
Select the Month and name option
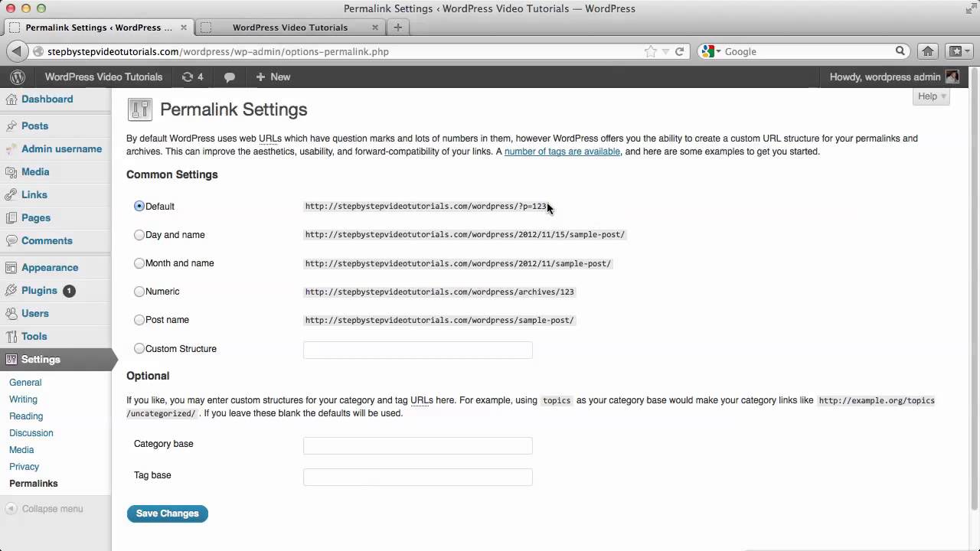click(x=139, y=263)
